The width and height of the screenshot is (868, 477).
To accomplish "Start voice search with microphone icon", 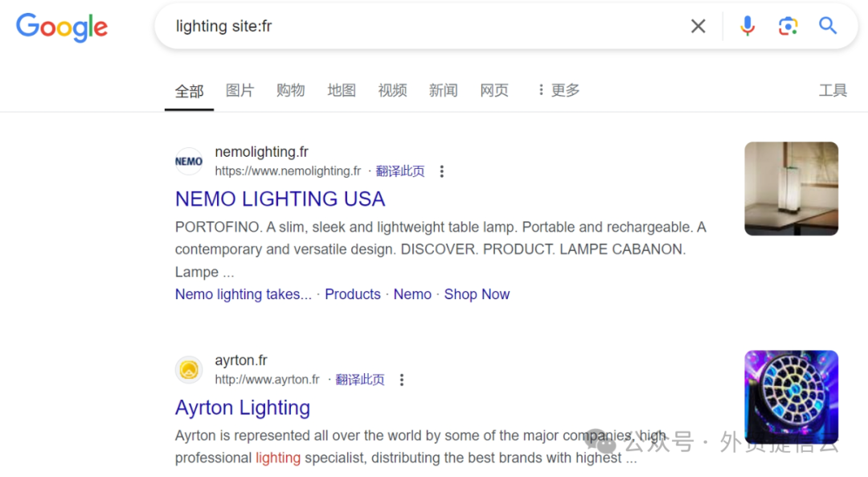I will 747,27.
